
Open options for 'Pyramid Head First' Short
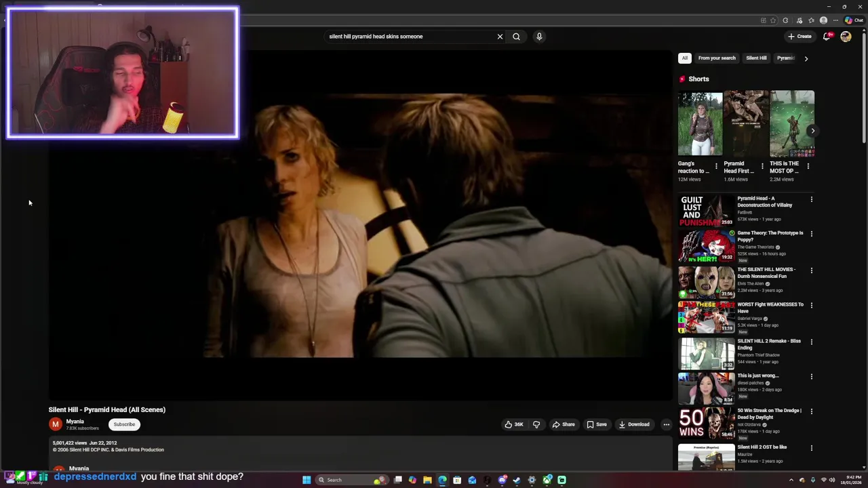coord(762,166)
